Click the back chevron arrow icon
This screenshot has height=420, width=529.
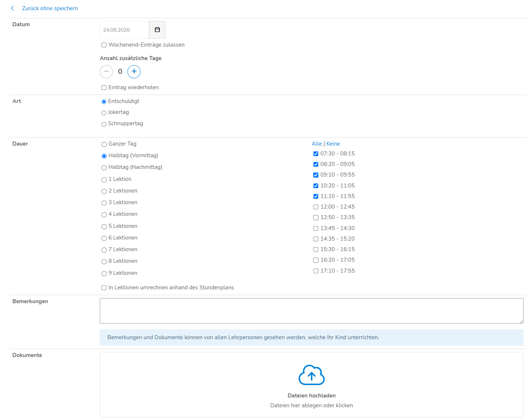13,8
